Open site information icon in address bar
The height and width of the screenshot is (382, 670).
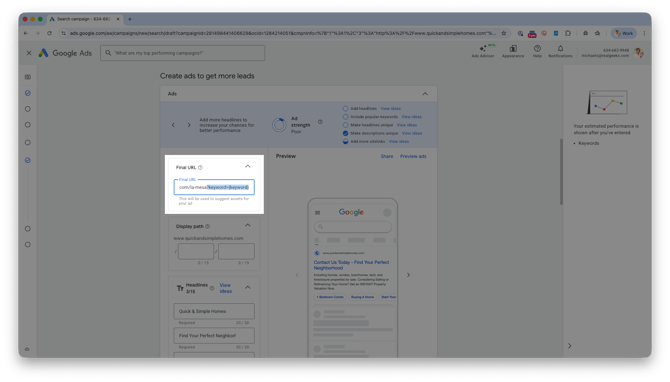pos(64,33)
